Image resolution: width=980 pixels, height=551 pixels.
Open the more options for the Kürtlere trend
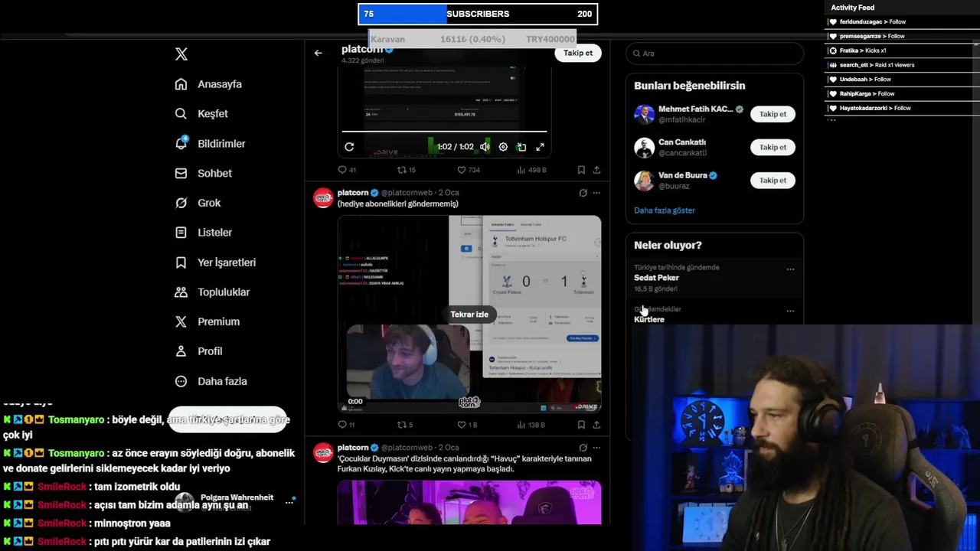click(x=790, y=311)
